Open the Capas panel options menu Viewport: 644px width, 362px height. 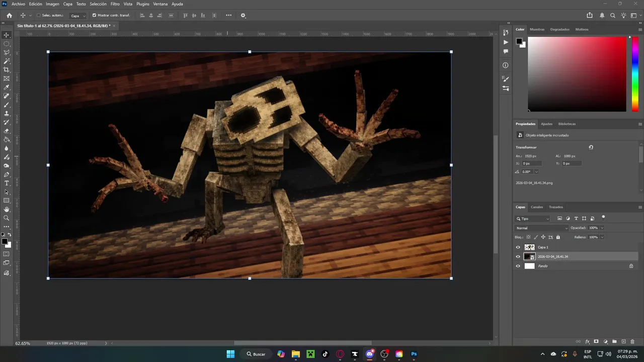point(640,207)
